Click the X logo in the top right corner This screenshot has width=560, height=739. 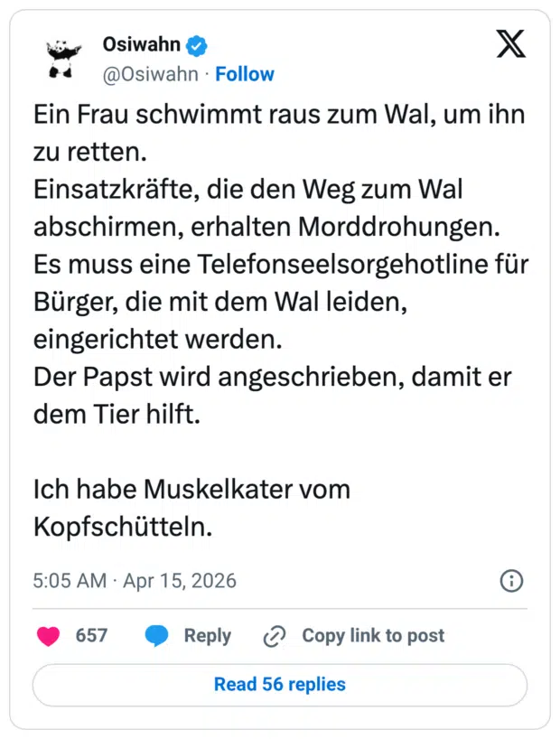click(511, 43)
